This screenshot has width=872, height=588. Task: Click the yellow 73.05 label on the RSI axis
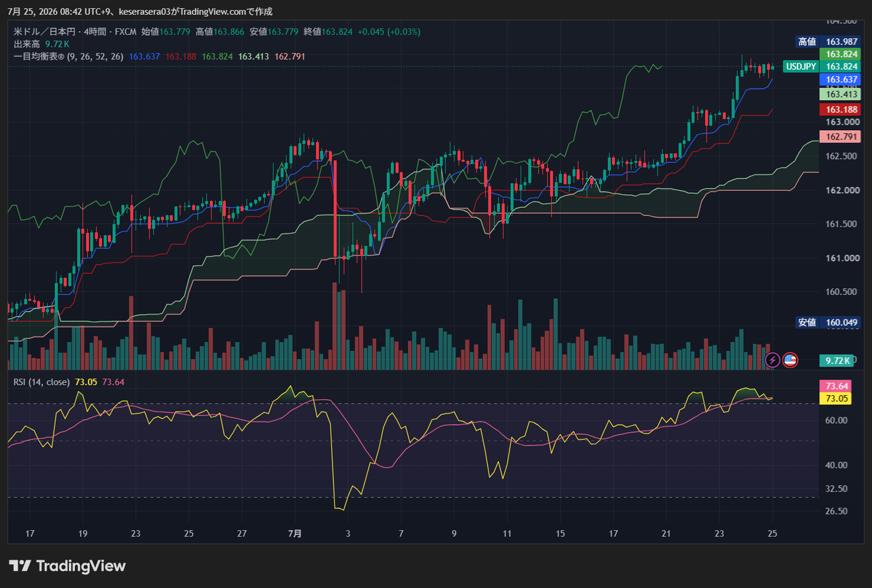[x=837, y=399]
